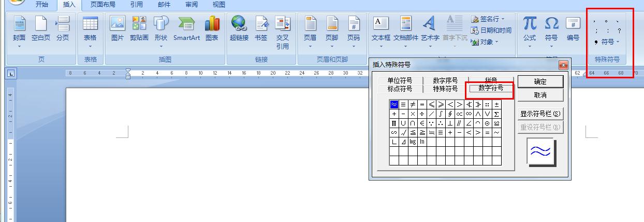This screenshot has width=644, height=222.
Task: Expand the equation (公式) dropdown arrow
Action: coord(530,47)
